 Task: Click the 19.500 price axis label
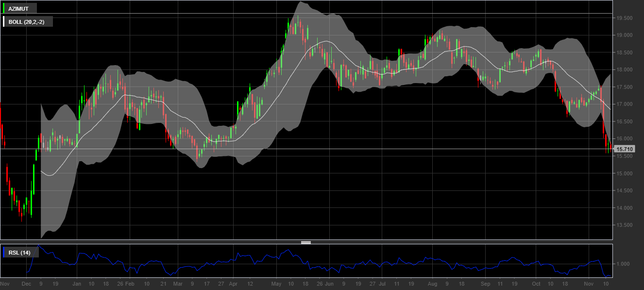(x=624, y=18)
